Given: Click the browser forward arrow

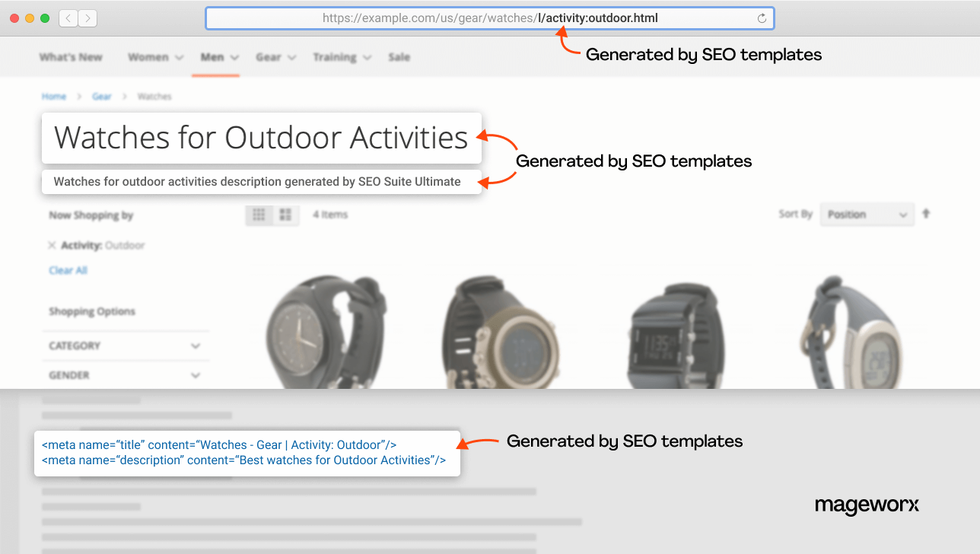Looking at the screenshot, I should click(86, 18).
